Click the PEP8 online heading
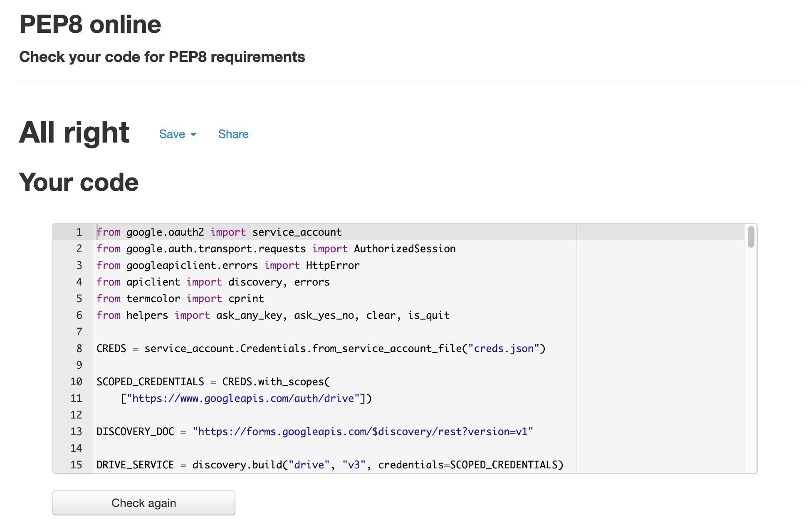The width and height of the screenshot is (811, 532). pos(90,24)
